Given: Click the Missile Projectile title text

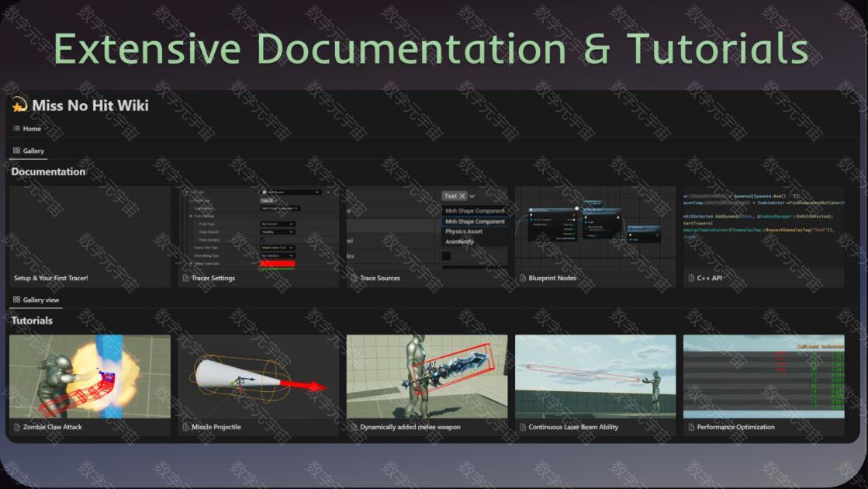Looking at the screenshot, I should coord(216,427).
